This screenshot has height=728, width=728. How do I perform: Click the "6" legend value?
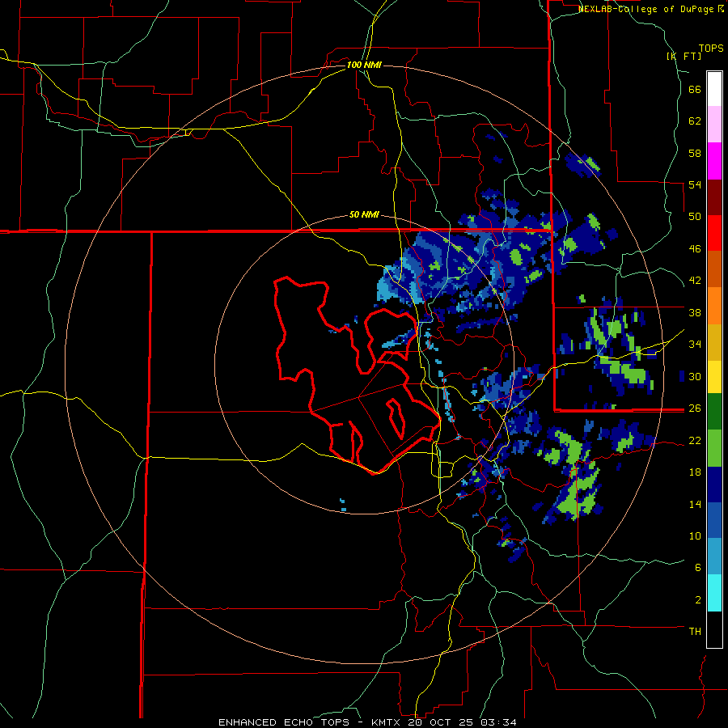[698, 568]
